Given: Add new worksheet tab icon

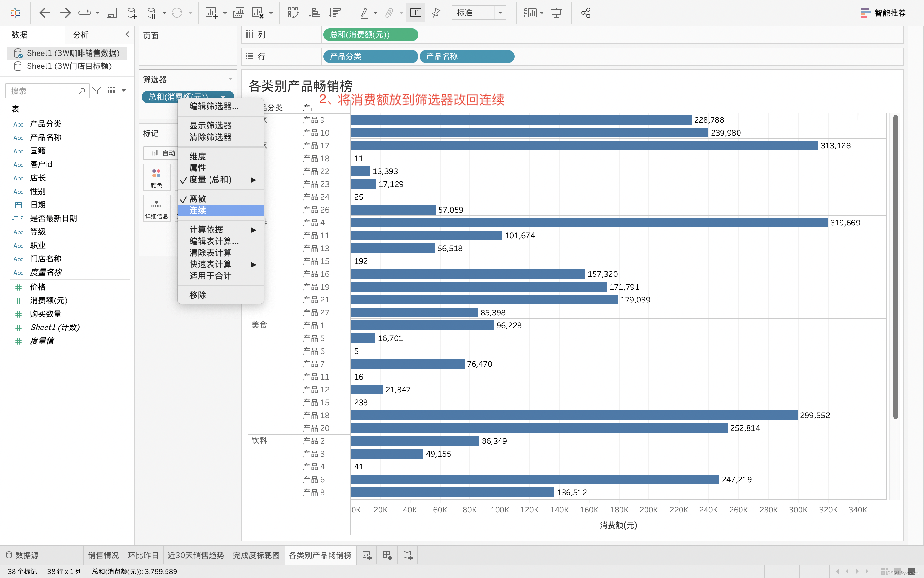Looking at the screenshot, I should (x=367, y=556).
